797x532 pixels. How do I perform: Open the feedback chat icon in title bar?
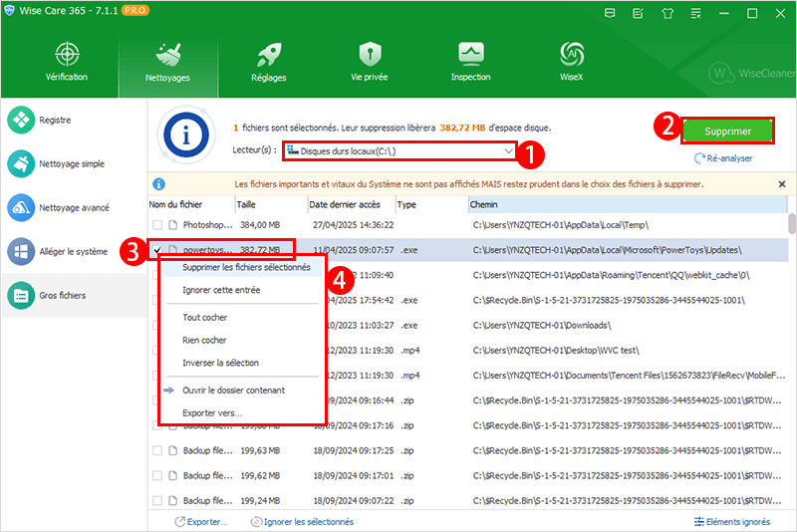tap(610, 14)
